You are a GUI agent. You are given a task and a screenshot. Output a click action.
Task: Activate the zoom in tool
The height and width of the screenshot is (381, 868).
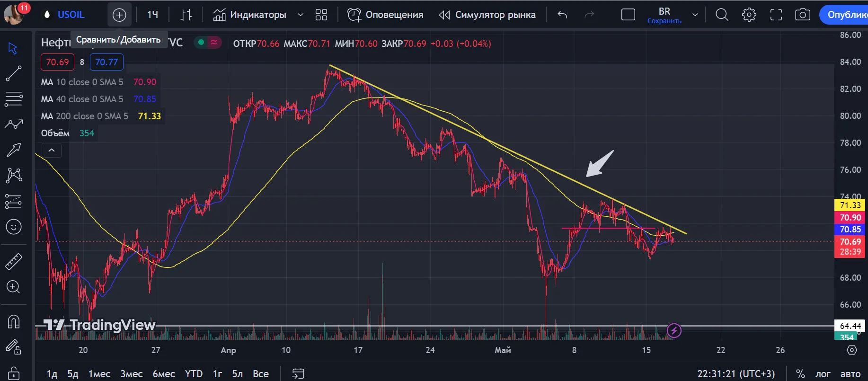[13, 287]
